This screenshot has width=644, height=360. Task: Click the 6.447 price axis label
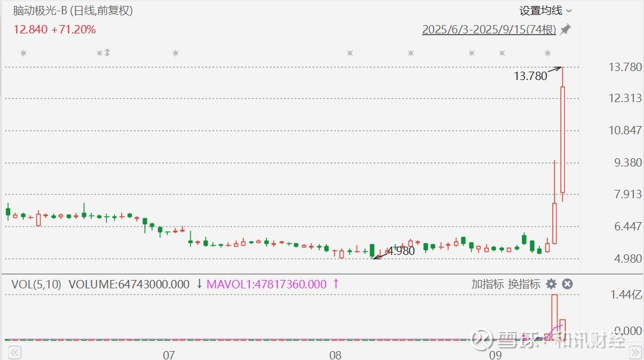click(x=627, y=226)
